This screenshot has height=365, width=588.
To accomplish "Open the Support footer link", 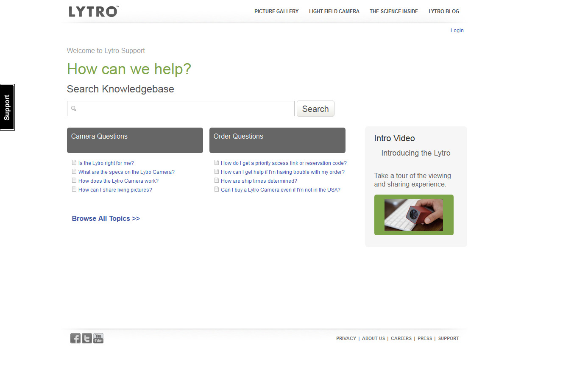I will coord(449,338).
